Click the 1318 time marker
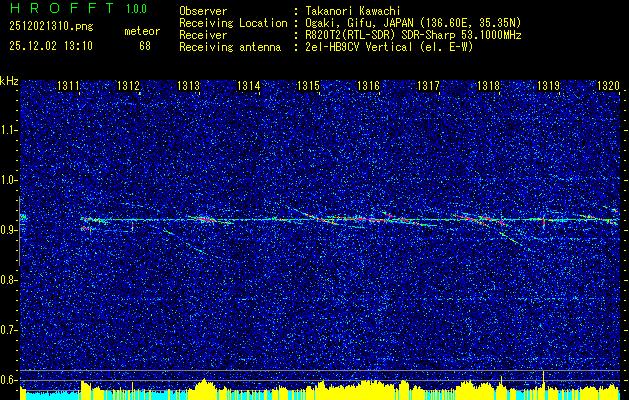 pos(489,85)
